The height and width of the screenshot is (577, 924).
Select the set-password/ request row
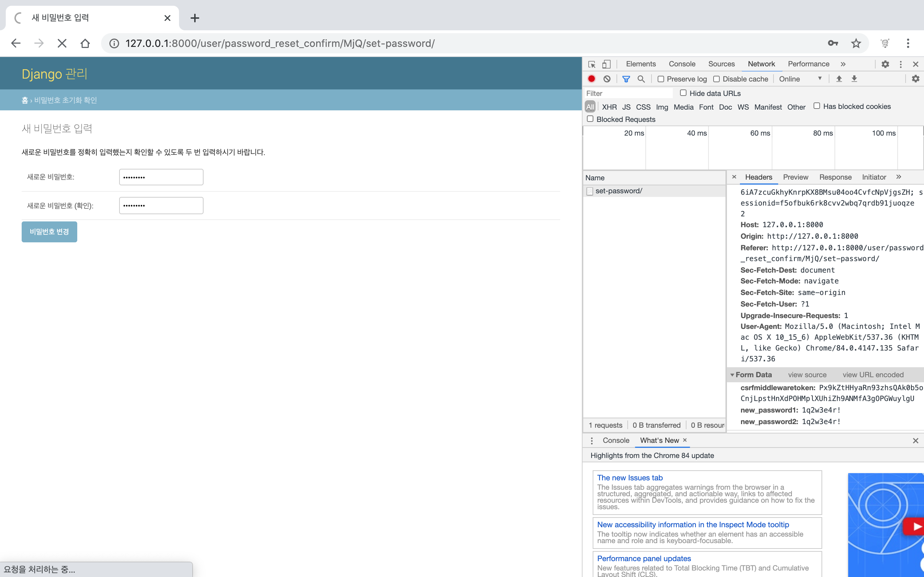click(x=619, y=191)
